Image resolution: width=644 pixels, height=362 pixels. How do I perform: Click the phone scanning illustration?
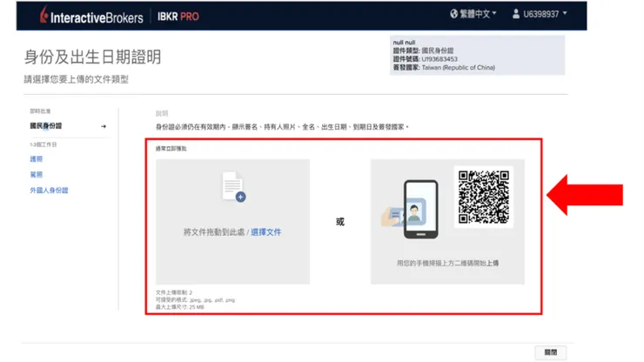(x=410, y=209)
